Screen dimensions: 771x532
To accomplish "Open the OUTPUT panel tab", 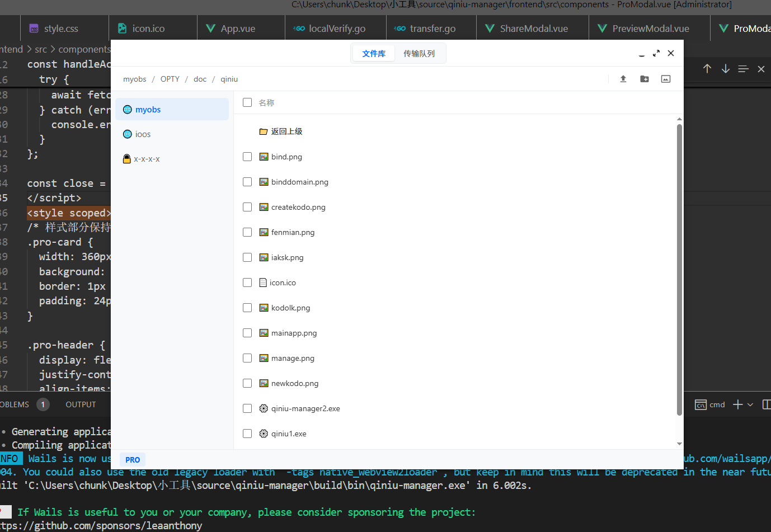I will (81, 404).
